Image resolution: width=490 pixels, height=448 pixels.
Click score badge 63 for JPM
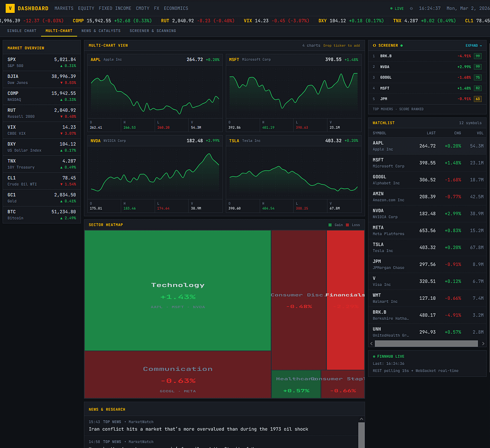pos(478,99)
